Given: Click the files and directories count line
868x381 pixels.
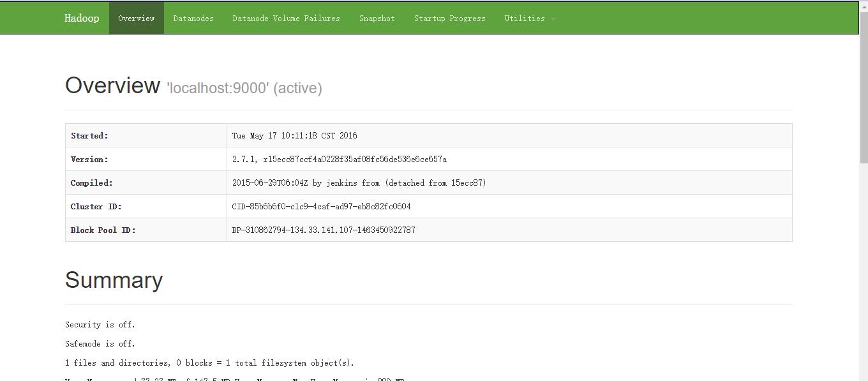Looking at the screenshot, I should click(x=209, y=363).
